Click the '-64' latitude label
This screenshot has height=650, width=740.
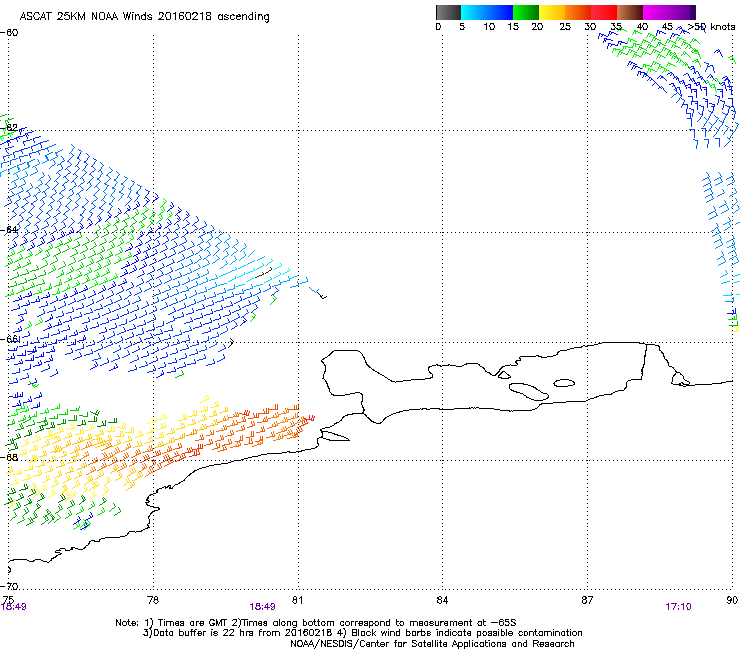click(x=10, y=230)
